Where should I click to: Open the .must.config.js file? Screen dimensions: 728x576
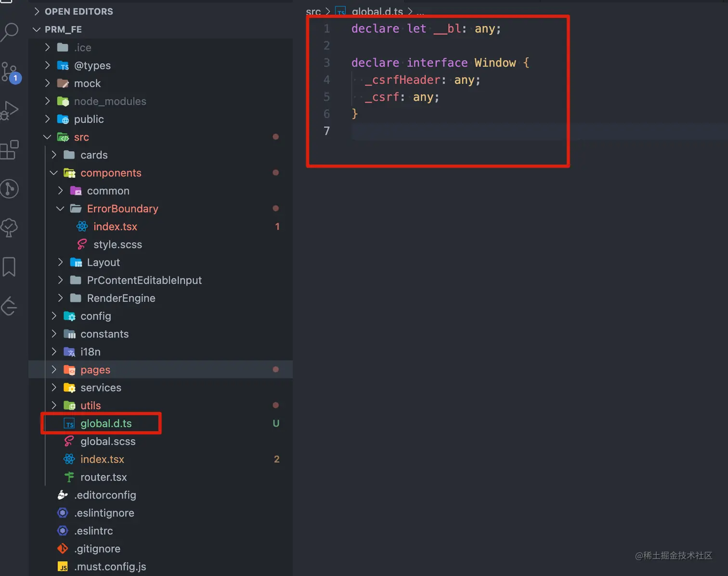tap(110, 567)
